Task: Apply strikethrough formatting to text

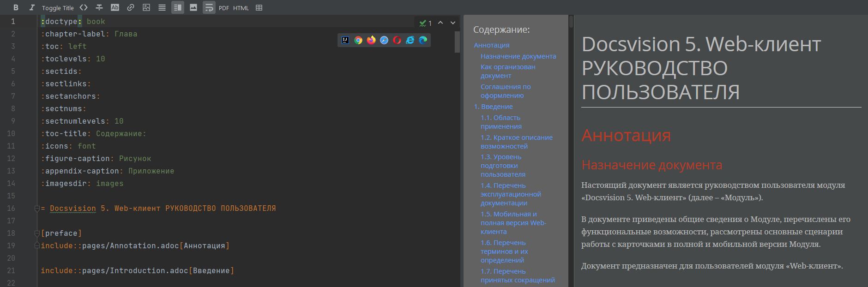Action: pyautogui.click(x=99, y=7)
